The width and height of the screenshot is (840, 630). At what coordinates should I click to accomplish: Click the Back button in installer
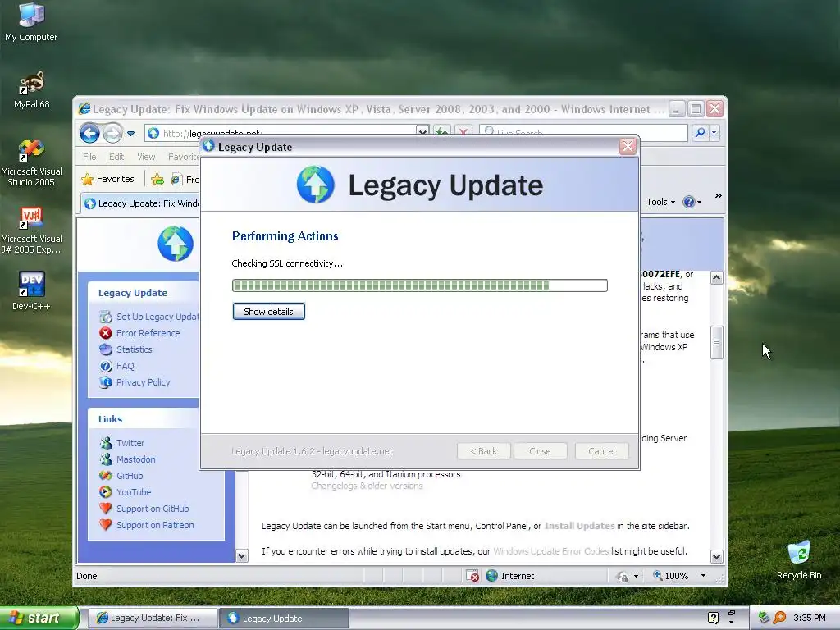(483, 451)
